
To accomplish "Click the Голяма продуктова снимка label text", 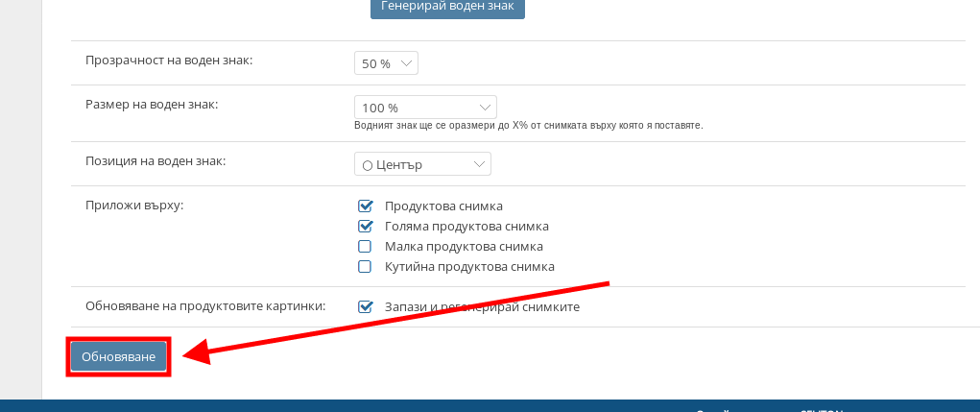I will click(466, 227).
